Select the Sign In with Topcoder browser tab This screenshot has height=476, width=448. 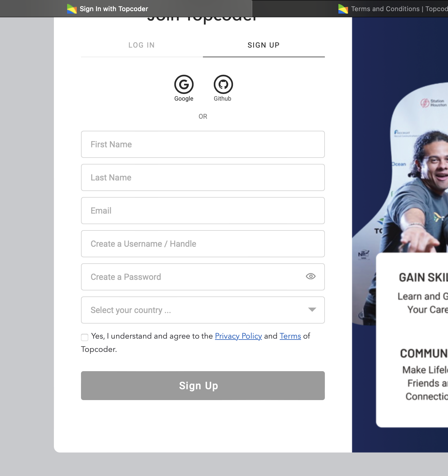(x=126, y=9)
